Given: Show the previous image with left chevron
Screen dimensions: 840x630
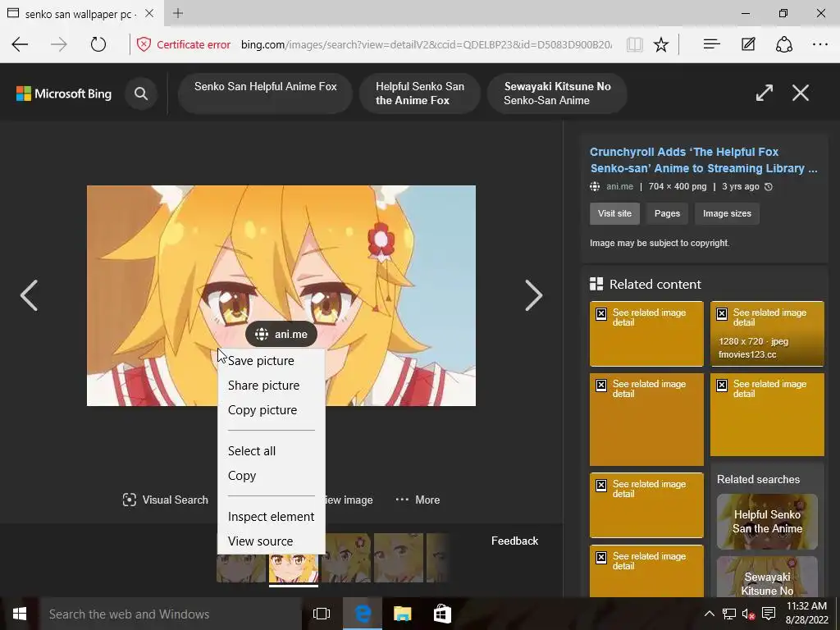Looking at the screenshot, I should [x=29, y=295].
